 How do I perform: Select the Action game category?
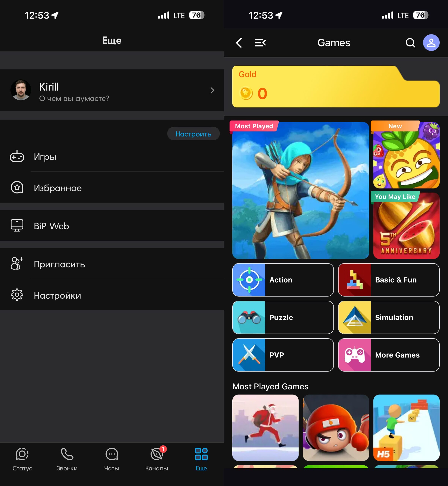(283, 280)
